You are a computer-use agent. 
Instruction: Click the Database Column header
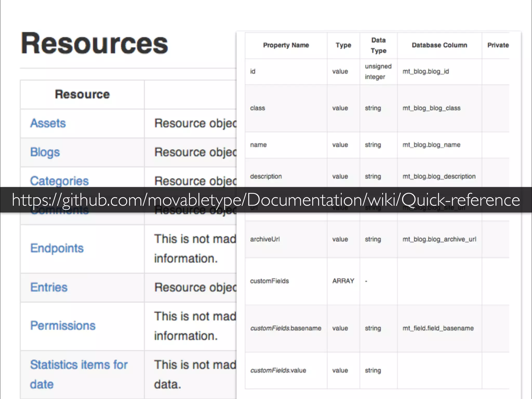coord(440,45)
